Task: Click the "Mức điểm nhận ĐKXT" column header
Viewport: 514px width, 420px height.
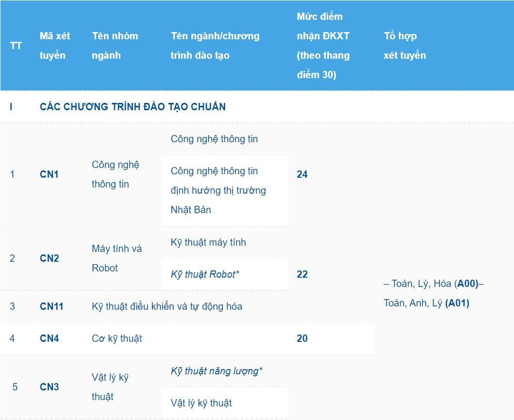Action: coord(323,46)
